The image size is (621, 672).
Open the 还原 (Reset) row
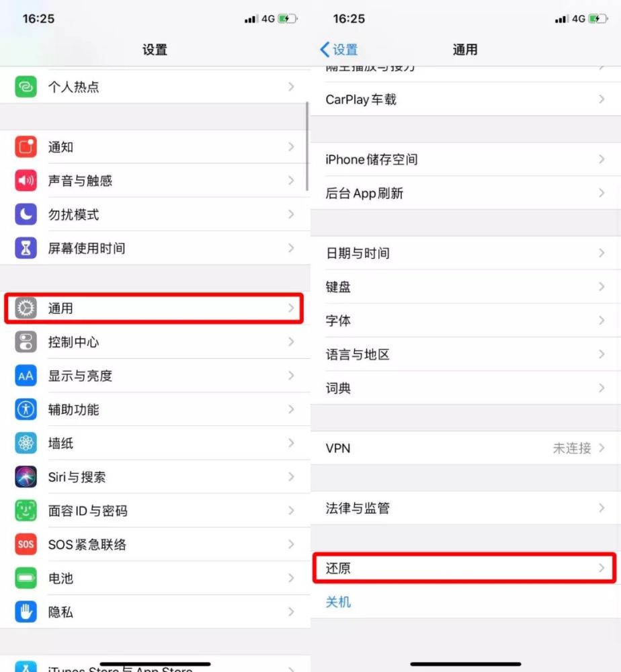(464, 569)
